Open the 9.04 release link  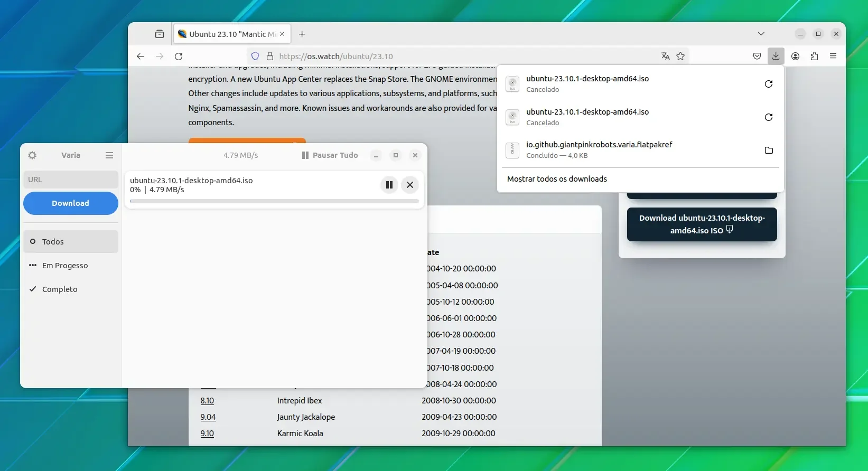[x=208, y=417]
